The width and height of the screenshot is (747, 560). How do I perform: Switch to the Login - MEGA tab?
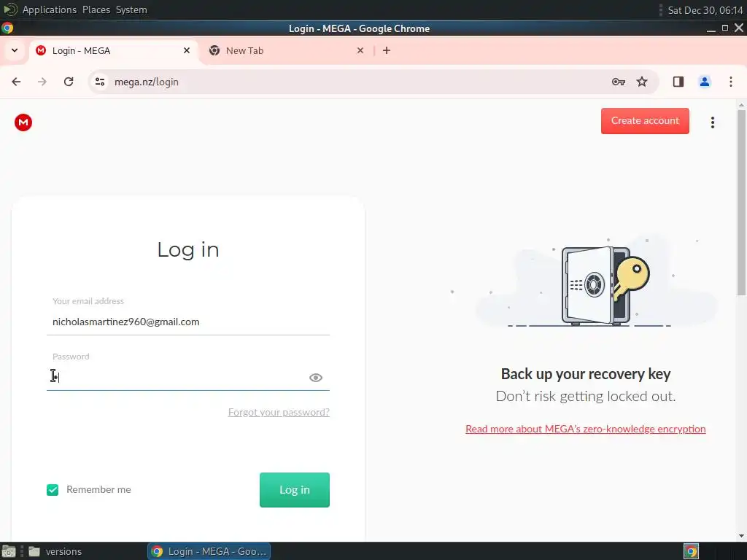[x=115, y=50]
